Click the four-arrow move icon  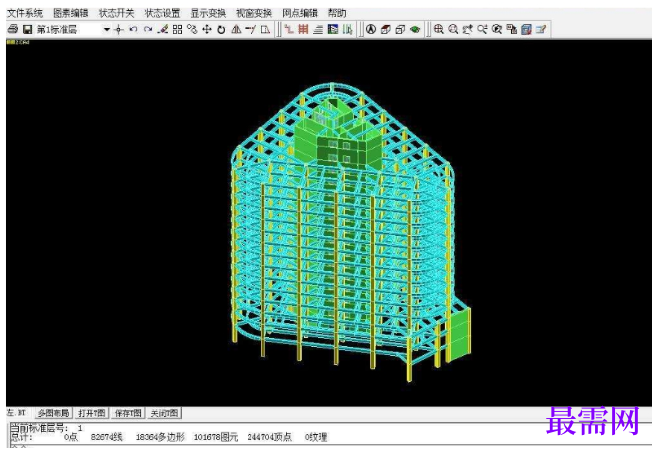pyautogui.click(x=207, y=29)
